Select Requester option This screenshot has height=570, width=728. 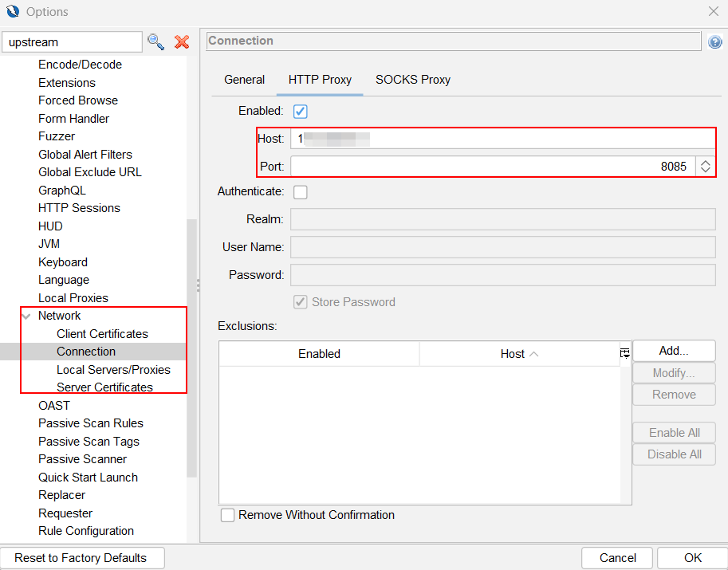[x=65, y=513]
